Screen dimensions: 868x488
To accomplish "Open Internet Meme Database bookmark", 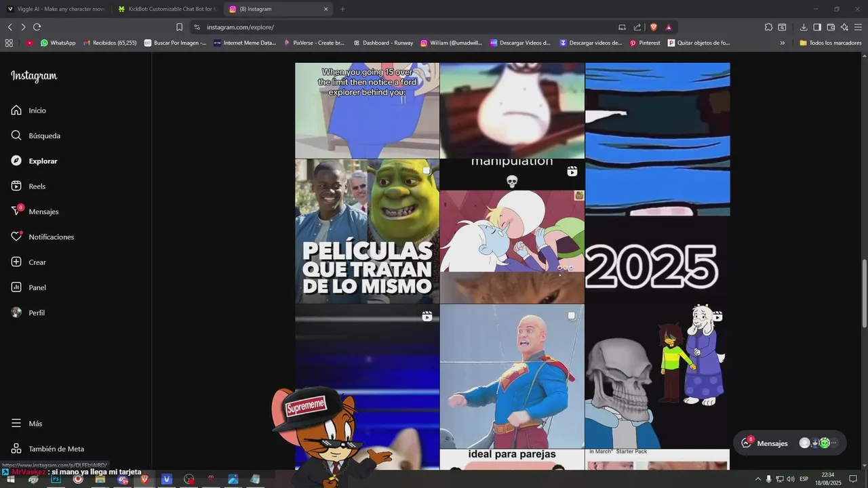I will (x=245, y=43).
